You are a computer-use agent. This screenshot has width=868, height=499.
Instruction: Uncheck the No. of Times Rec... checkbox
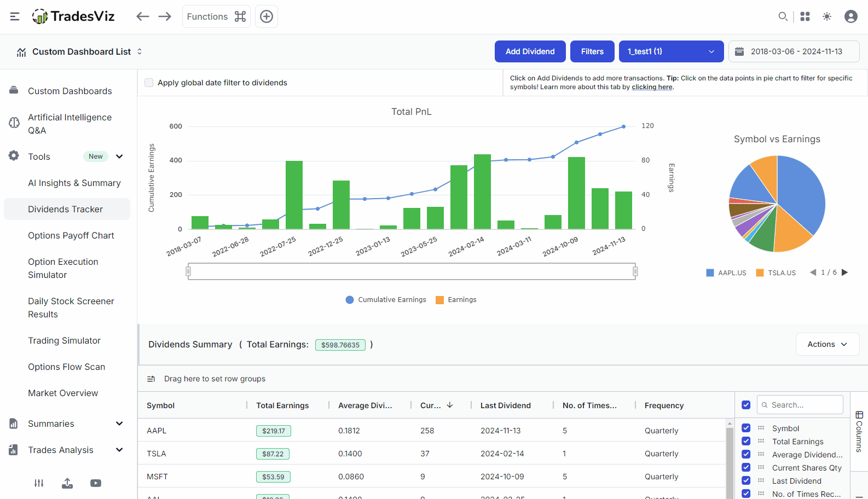(x=746, y=494)
